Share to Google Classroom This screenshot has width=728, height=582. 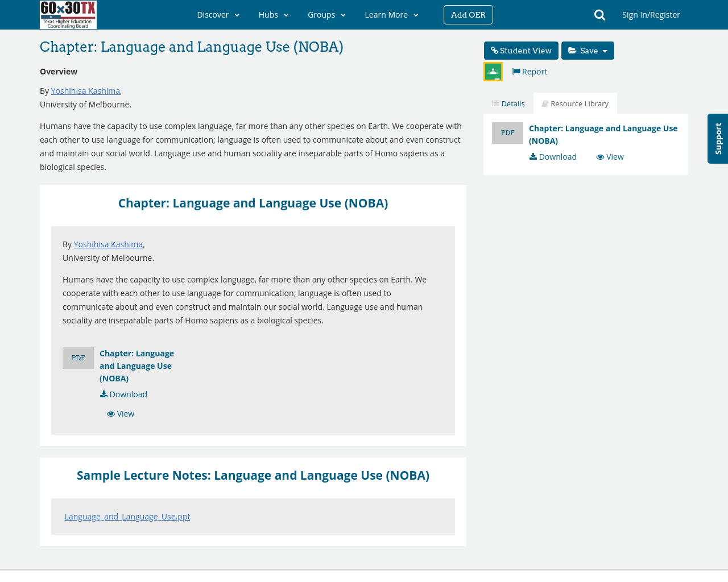tap(493, 70)
